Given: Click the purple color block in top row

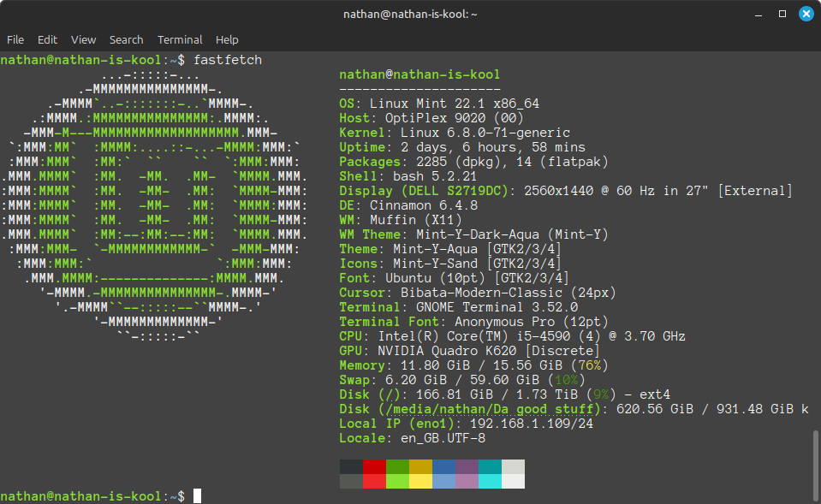Looking at the screenshot, I should coord(467,467).
